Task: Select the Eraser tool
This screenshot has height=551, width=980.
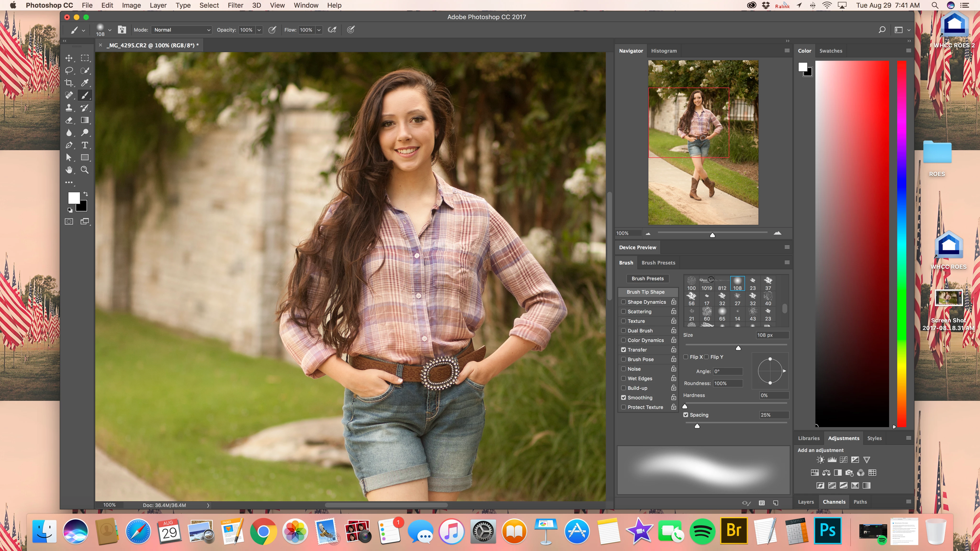Action: (x=69, y=120)
